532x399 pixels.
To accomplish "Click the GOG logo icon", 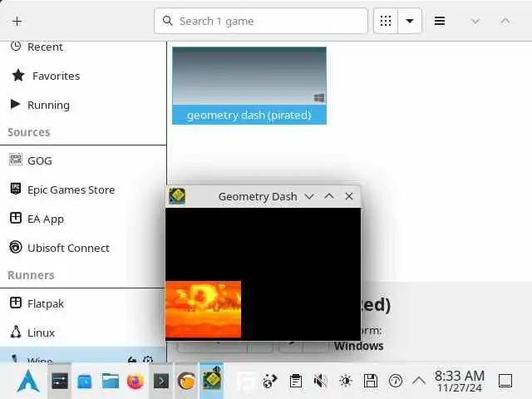I will click(x=16, y=160).
